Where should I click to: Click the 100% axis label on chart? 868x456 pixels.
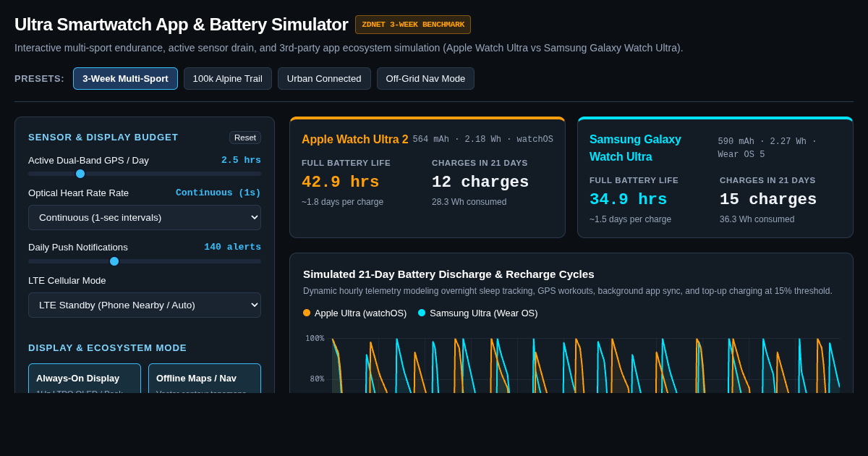(315, 338)
